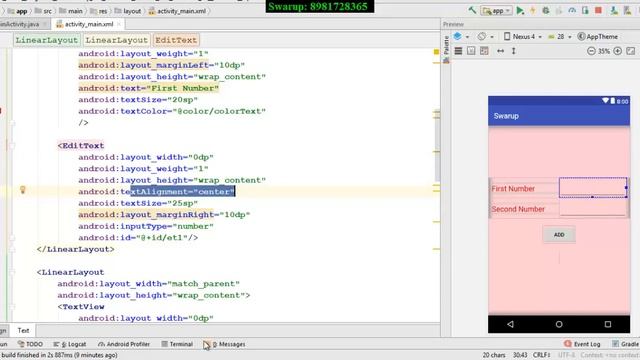This screenshot has width=640, height=360.
Task: Open the Logcat tool window
Action: coord(69,344)
